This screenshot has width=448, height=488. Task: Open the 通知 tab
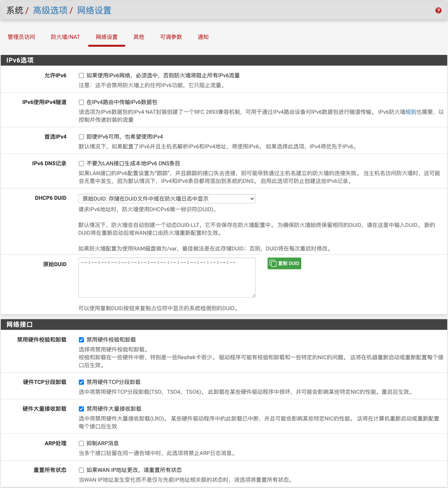pos(203,37)
